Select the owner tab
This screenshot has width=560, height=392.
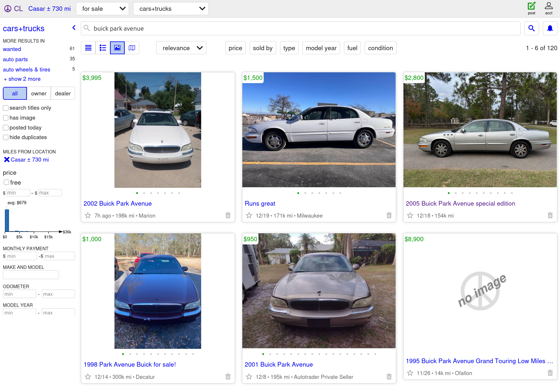click(39, 93)
